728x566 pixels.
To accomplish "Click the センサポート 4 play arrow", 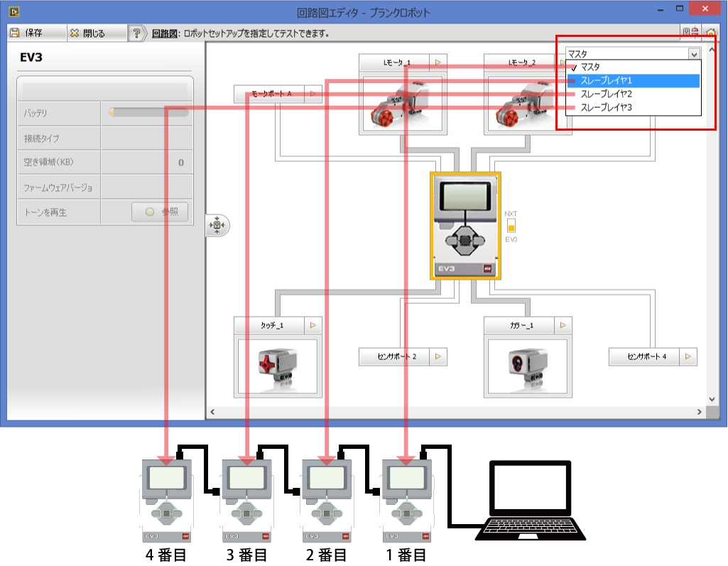I will click(x=688, y=357).
